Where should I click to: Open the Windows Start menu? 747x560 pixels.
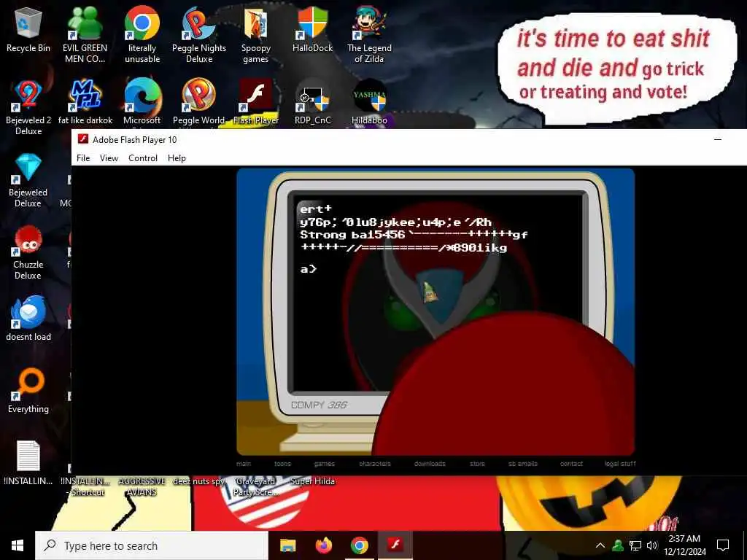(18, 545)
